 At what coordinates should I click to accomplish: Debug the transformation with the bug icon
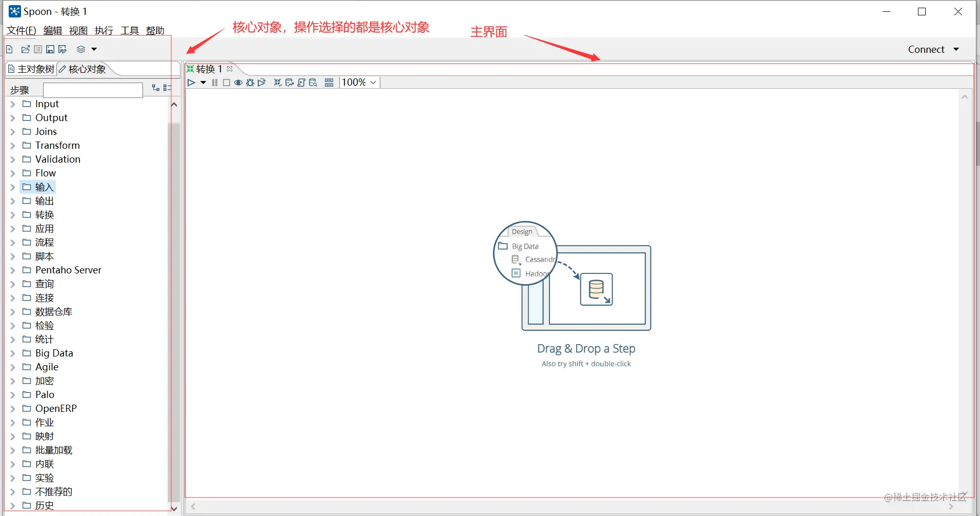point(250,83)
